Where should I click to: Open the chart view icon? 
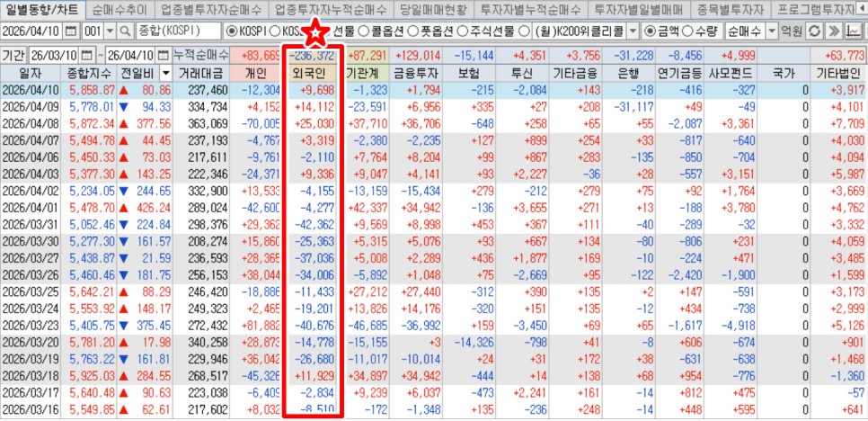[852, 31]
